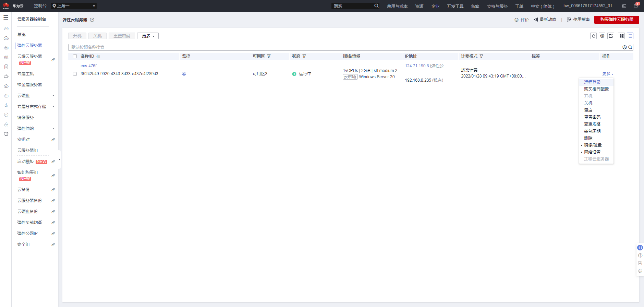This screenshot has width=644, height=307.
Task: Open 总览 in sidebar
Action: coord(22,35)
